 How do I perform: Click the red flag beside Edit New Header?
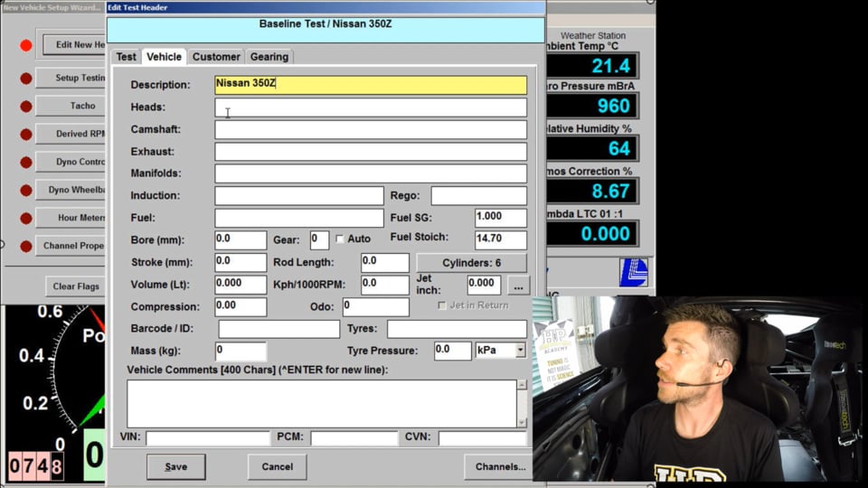tap(26, 45)
